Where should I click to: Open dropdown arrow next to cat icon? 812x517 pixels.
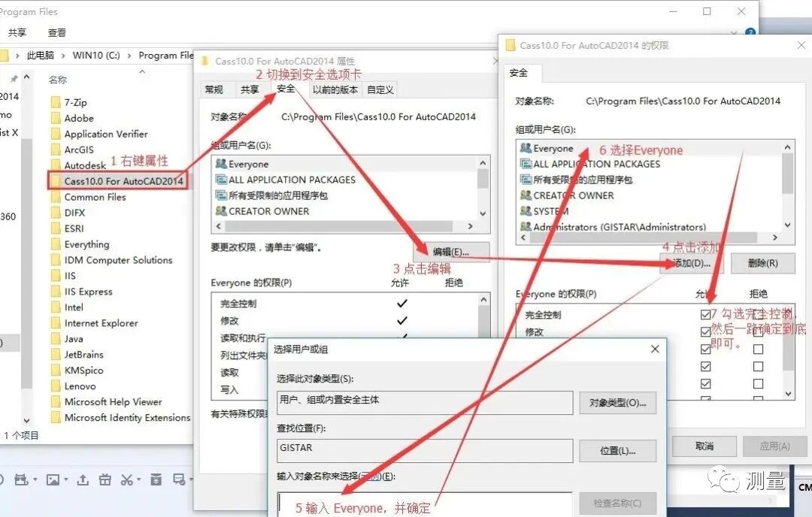pyautogui.click(x=35, y=479)
